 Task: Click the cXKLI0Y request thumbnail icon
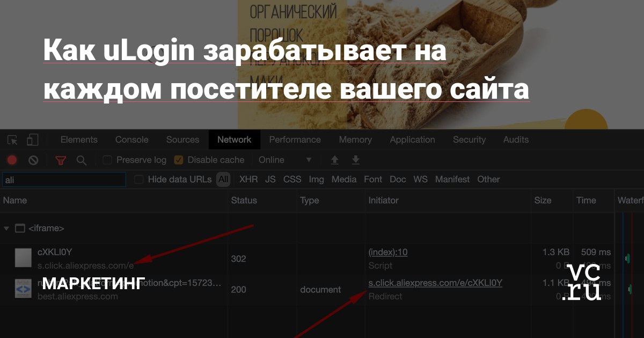(23, 259)
